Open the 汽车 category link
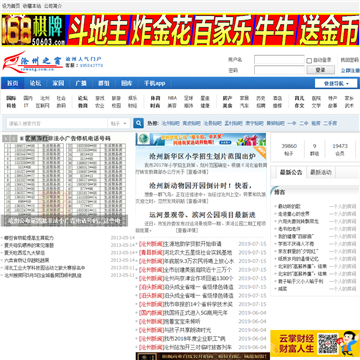 pos(244,106)
